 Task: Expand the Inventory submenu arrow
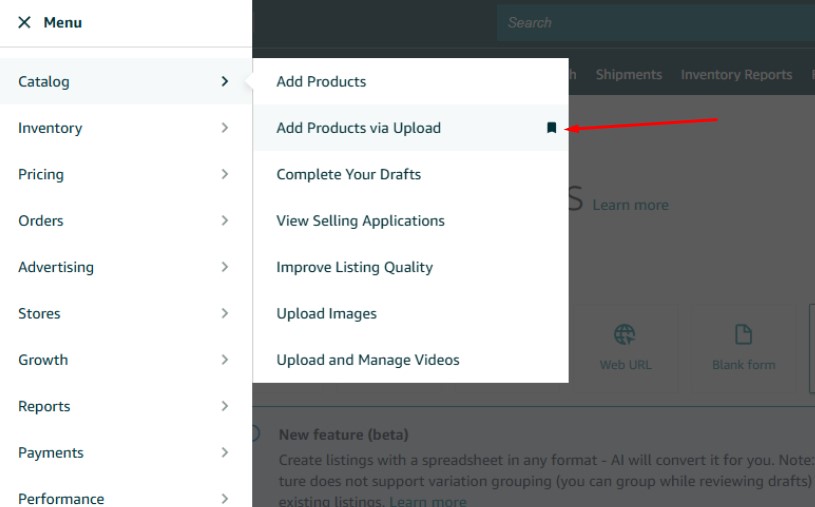225,128
